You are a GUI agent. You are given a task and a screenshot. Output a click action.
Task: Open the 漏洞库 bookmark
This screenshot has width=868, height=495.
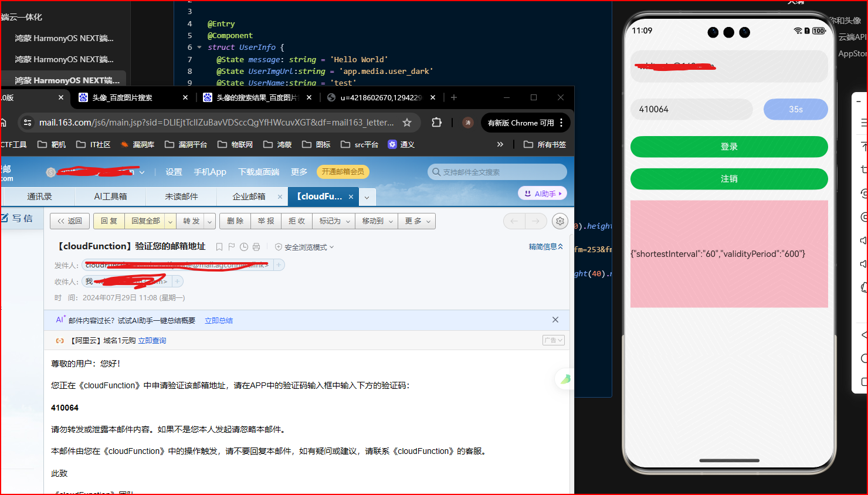click(x=138, y=144)
